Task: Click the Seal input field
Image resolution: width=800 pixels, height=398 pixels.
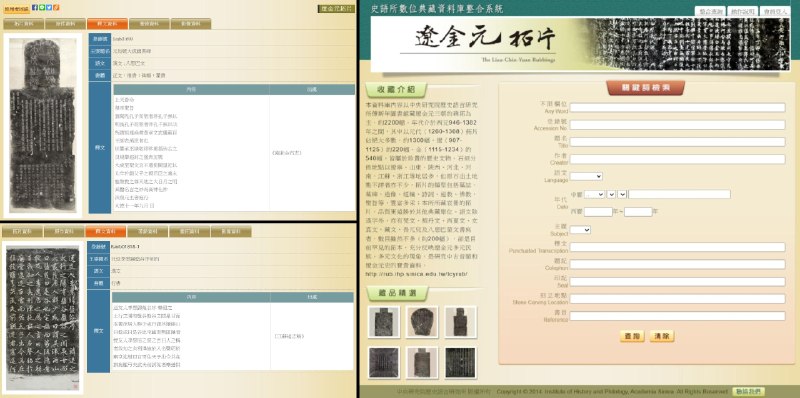Action: 677,282
